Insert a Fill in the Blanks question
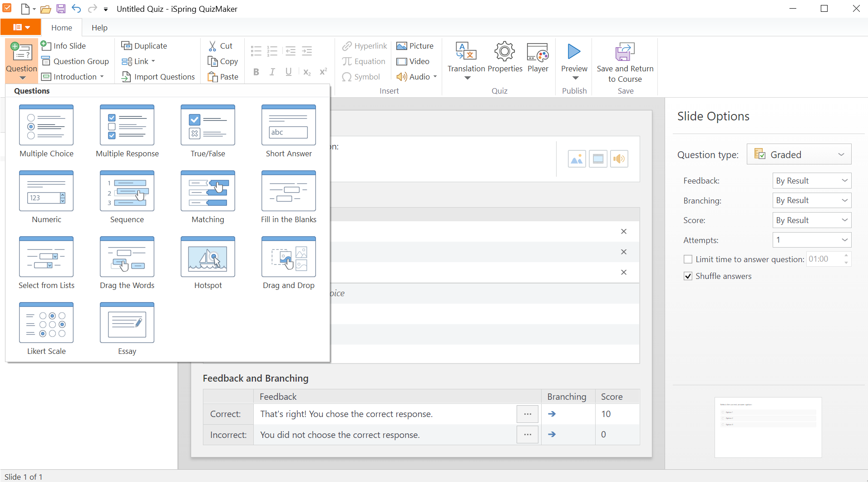This screenshot has width=868, height=482. (x=289, y=197)
